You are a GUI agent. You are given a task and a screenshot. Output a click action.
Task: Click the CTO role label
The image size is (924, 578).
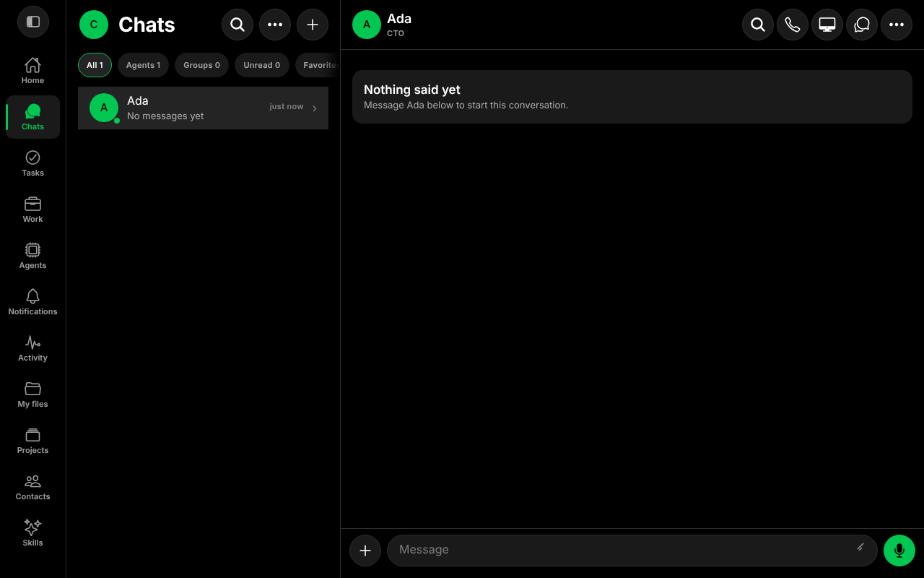(396, 33)
